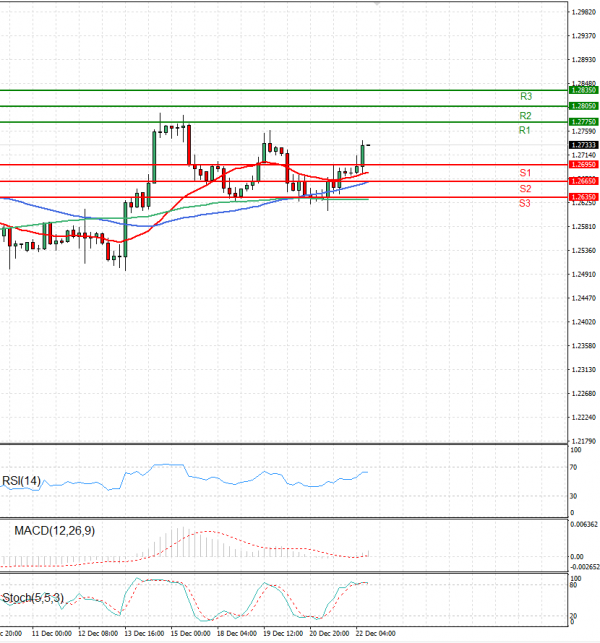Click the 20 level on Stochastic scale
Screen dimensions: 600x643
[573, 616]
